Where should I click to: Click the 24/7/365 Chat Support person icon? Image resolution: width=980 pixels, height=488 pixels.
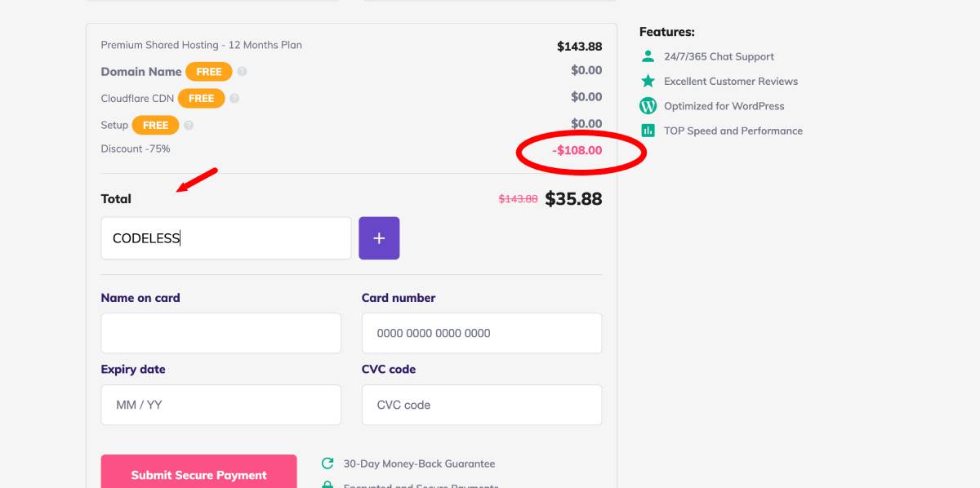coord(648,56)
